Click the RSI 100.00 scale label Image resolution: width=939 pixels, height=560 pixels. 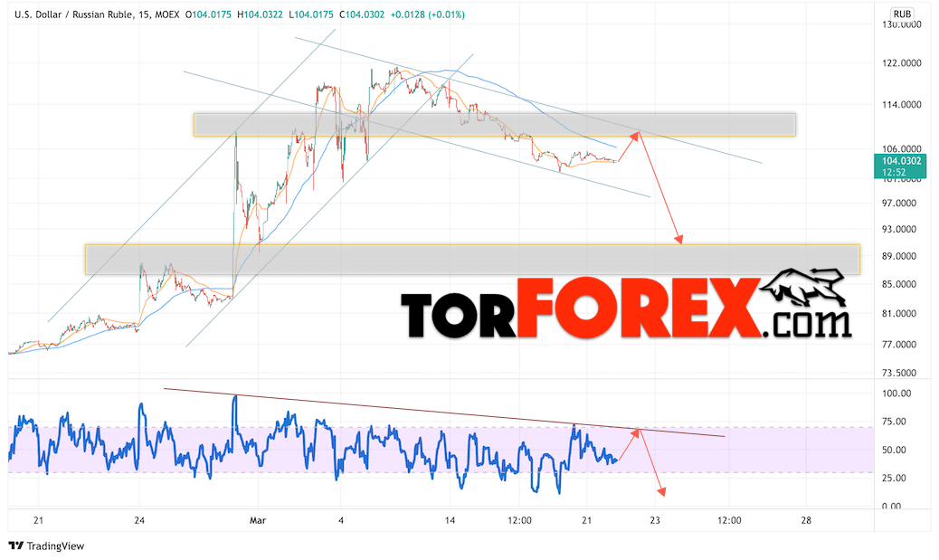[x=896, y=394]
